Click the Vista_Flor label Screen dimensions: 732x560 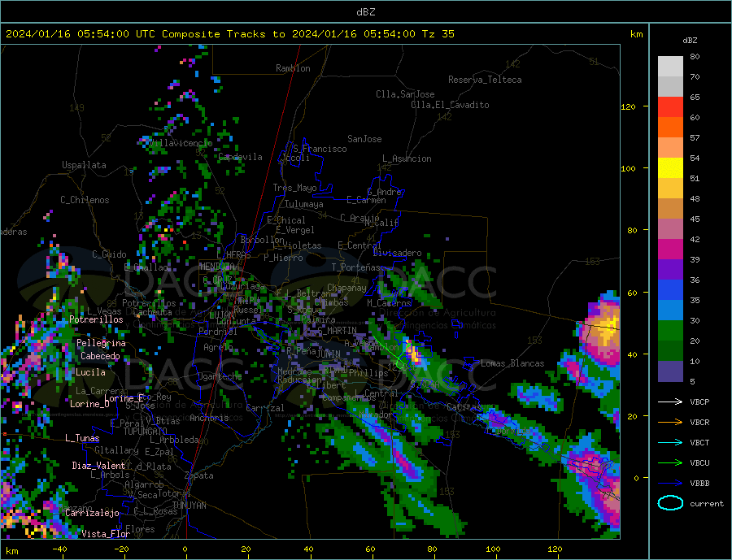tap(106, 534)
